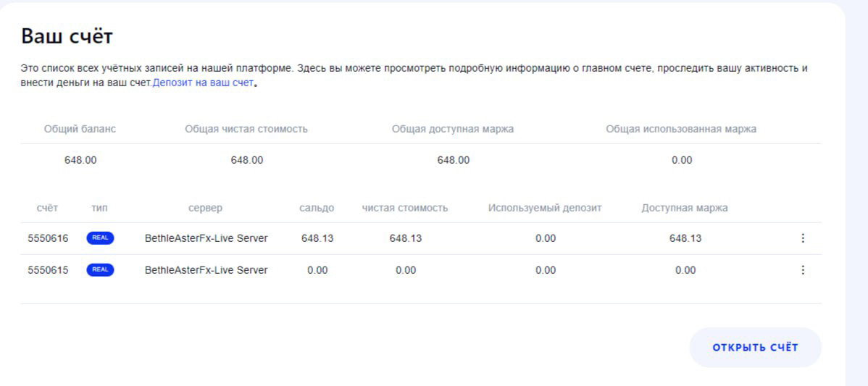Click the "тип" column header
The width and height of the screenshot is (868, 386).
(99, 208)
